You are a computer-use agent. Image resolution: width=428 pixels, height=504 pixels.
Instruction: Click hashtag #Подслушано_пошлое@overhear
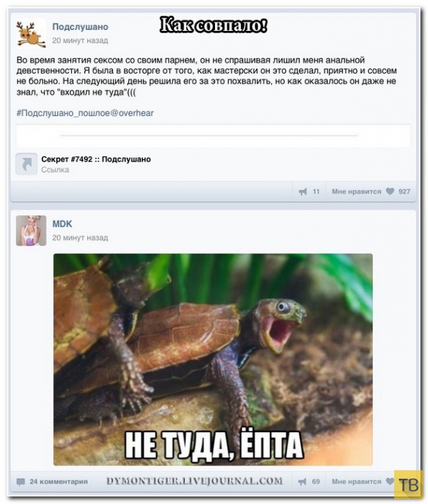pyautogui.click(x=85, y=113)
